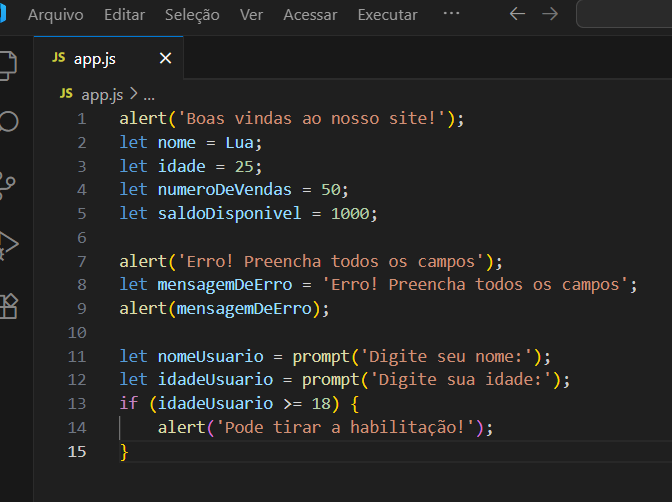Click the let keyword on line 5
The height and width of the screenshot is (502, 672).
pos(133,214)
